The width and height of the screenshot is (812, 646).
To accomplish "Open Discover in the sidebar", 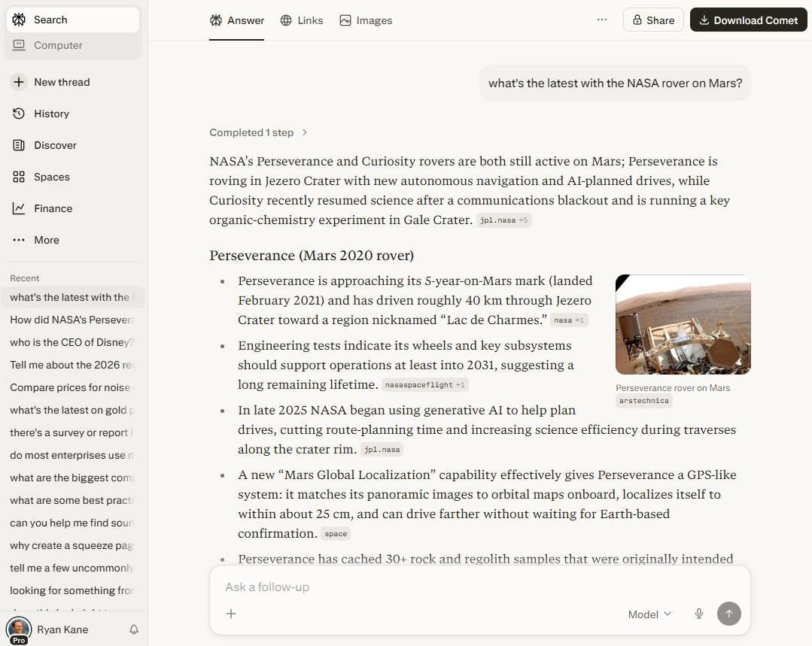I will (55, 145).
